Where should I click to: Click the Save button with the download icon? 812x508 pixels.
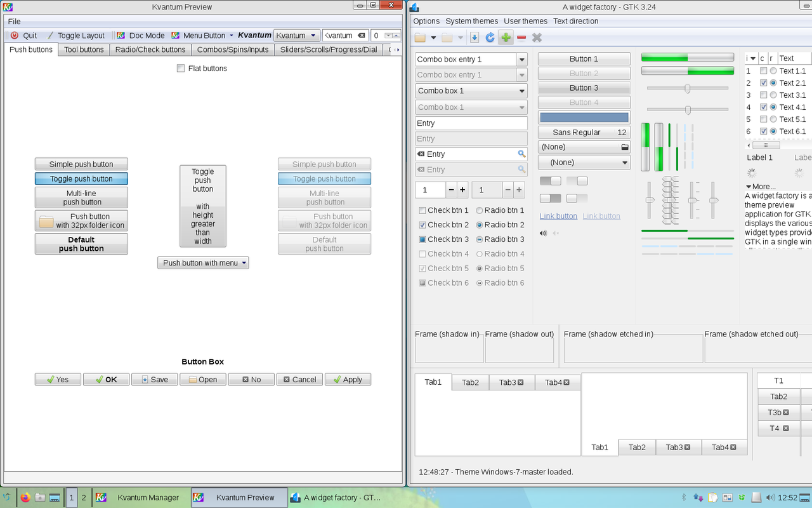tap(154, 379)
